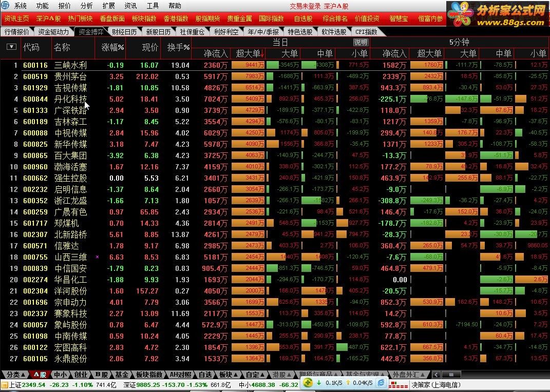The height and width of the screenshot is (392, 550).
Task: Click 资讯主页 in the red toolbar
Action: (16, 18)
